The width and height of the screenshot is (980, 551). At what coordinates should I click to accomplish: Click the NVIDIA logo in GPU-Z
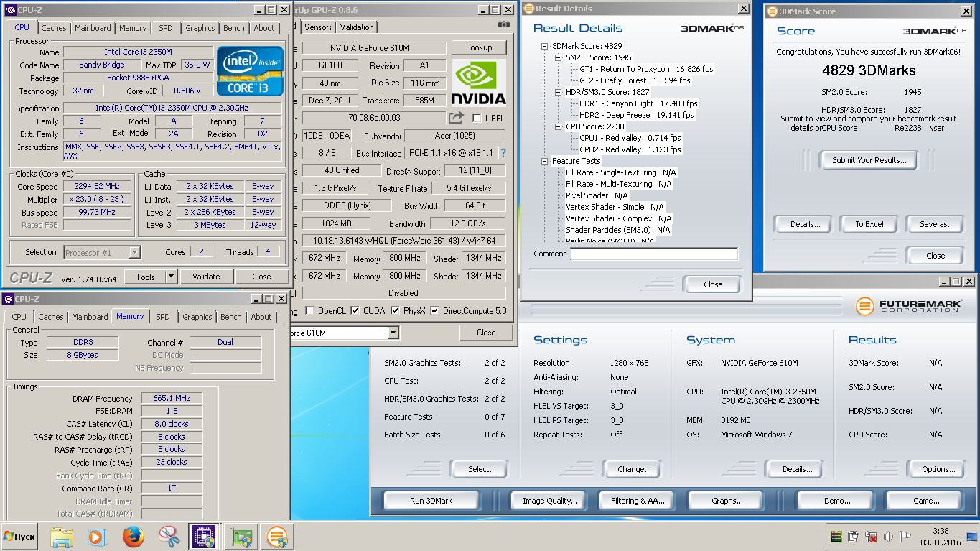tap(479, 83)
